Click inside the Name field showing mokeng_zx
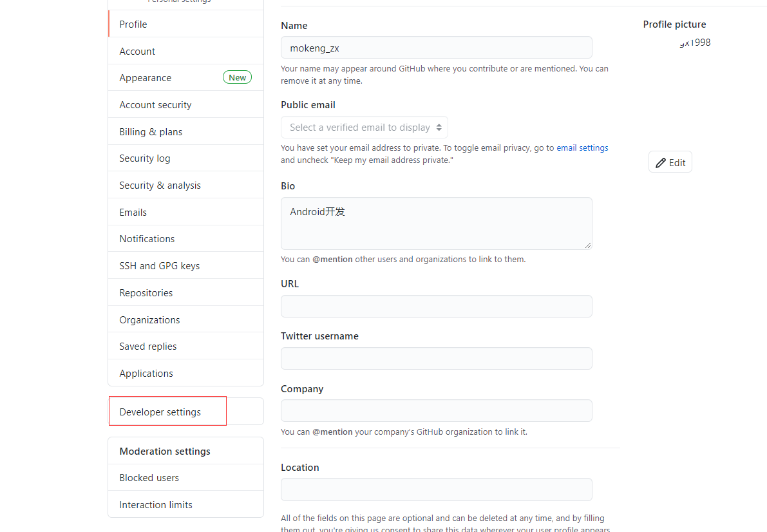This screenshot has width=767, height=532. pyautogui.click(x=436, y=47)
